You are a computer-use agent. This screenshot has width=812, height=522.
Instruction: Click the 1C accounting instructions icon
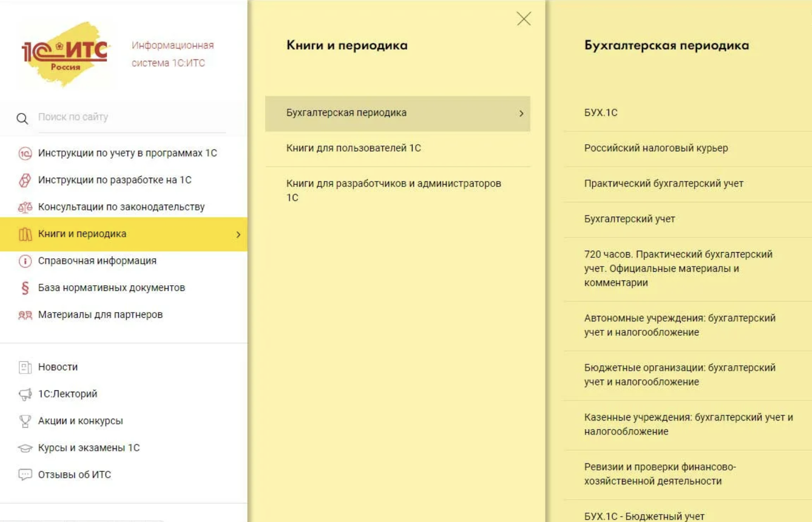(25, 153)
